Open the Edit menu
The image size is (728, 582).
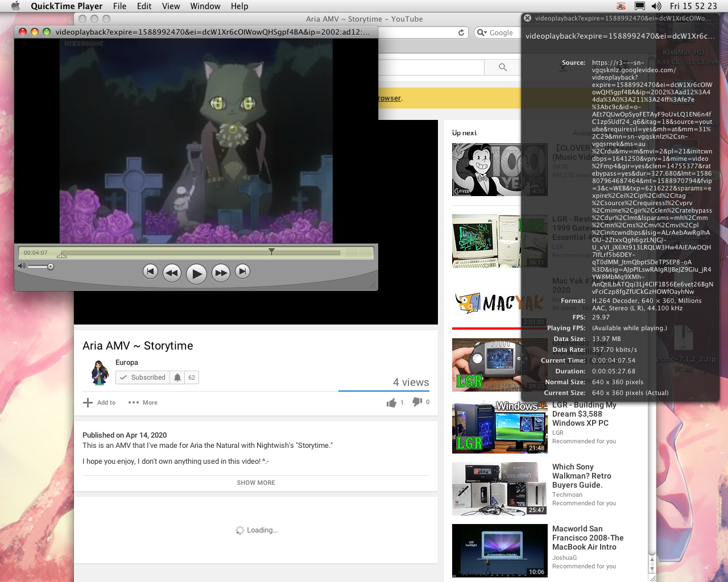point(144,6)
